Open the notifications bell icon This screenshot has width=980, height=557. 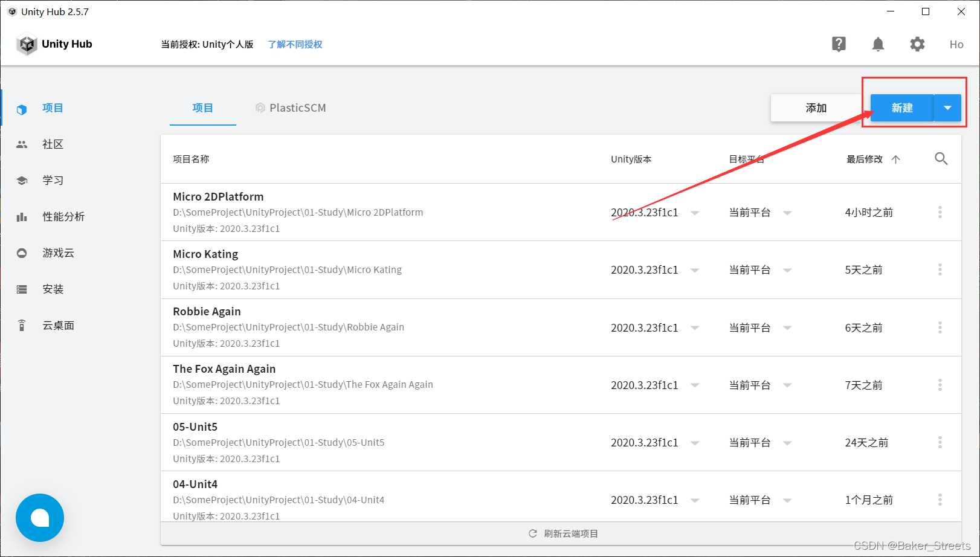tap(878, 44)
